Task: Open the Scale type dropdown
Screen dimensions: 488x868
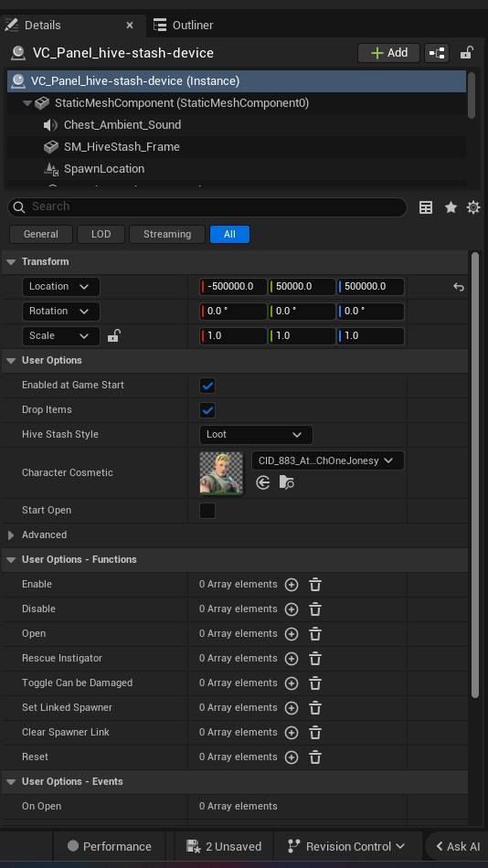Action: [x=61, y=336]
